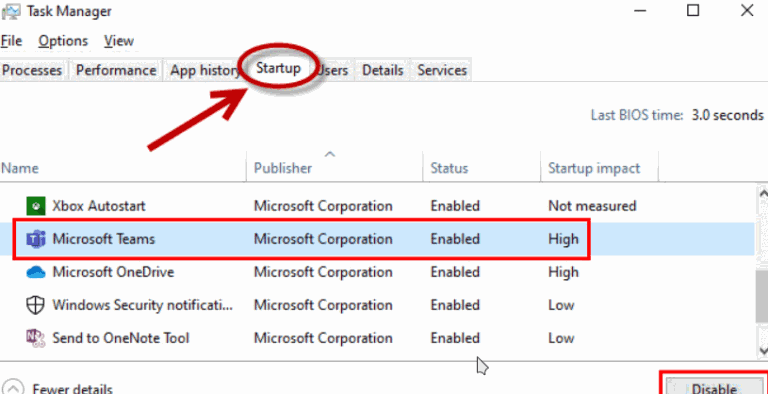The image size is (768, 394).
Task: Click the Microsoft OneDrive cloud icon
Action: click(x=35, y=272)
